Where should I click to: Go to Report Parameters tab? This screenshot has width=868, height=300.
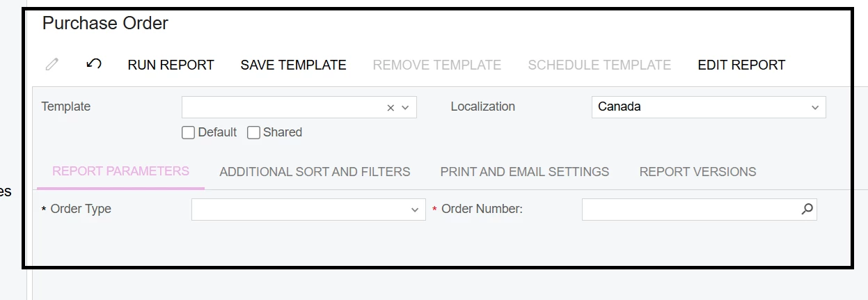click(x=121, y=171)
